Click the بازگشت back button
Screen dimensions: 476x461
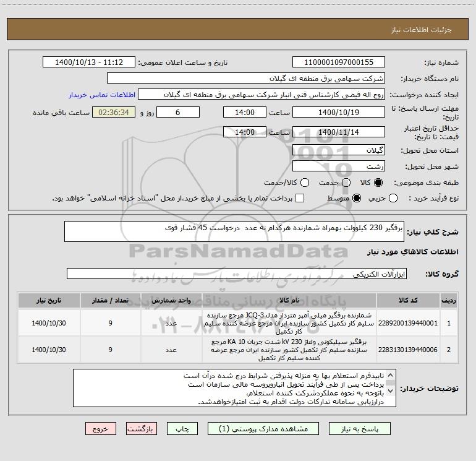tap(142, 429)
